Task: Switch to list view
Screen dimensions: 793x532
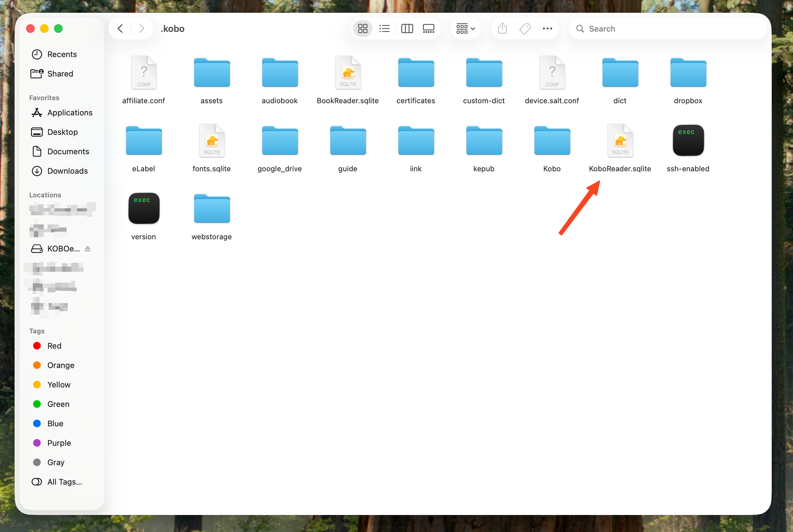Action: click(384, 29)
